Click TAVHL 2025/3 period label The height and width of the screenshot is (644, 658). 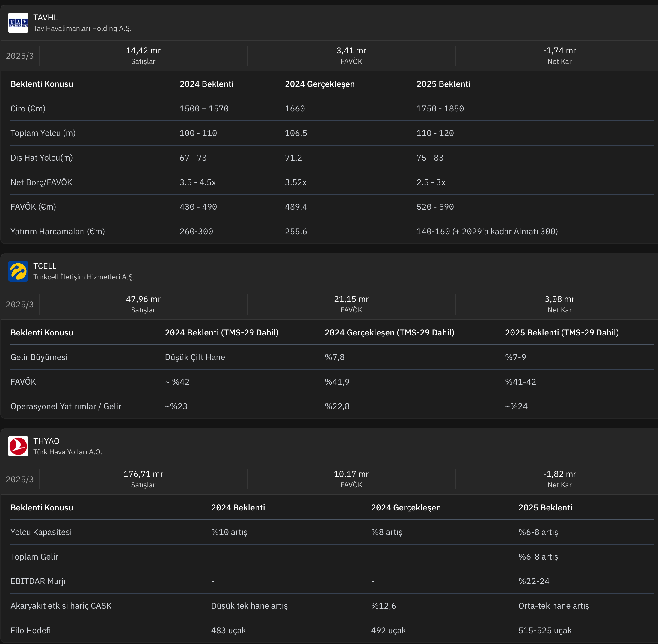coord(20,56)
